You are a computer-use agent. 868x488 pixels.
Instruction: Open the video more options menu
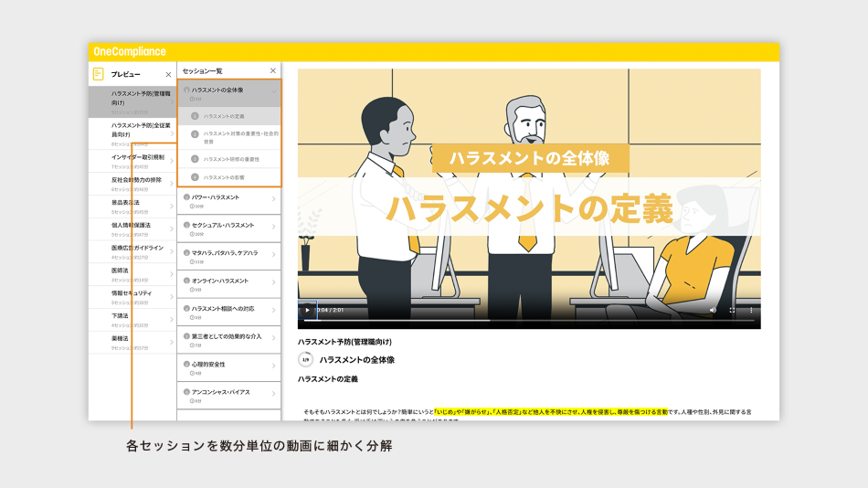(751, 311)
